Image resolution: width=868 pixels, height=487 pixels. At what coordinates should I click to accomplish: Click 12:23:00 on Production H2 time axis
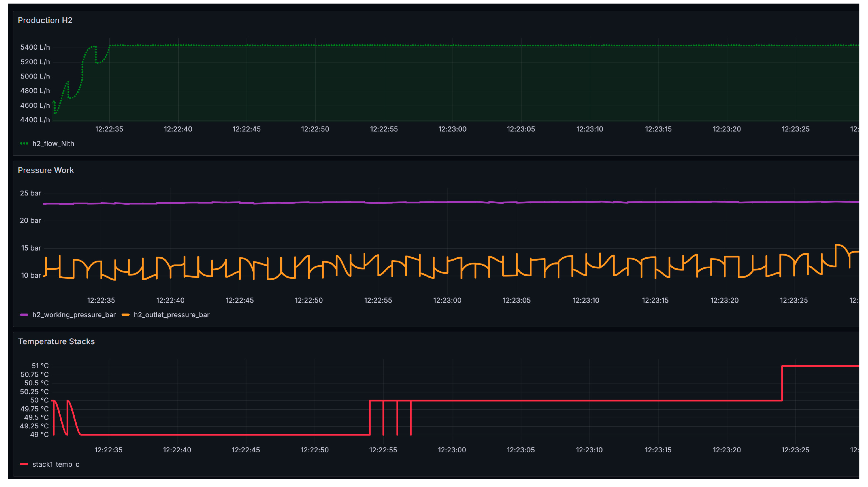[452, 129]
